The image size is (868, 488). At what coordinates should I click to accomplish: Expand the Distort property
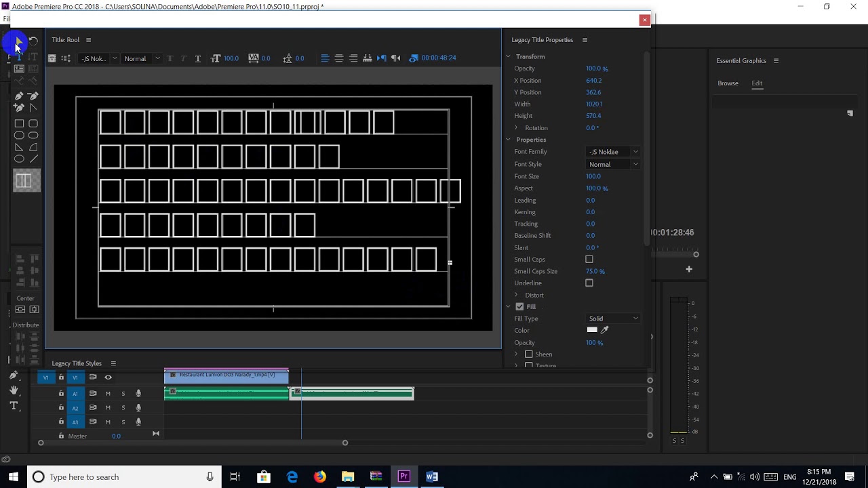pyautogui.click(x=516, y=295)
